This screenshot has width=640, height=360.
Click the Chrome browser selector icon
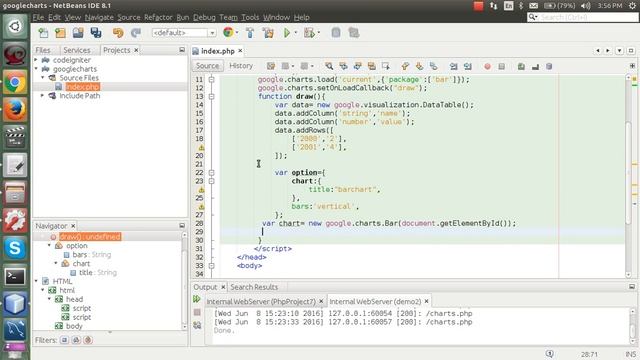(x=228, y=33)
